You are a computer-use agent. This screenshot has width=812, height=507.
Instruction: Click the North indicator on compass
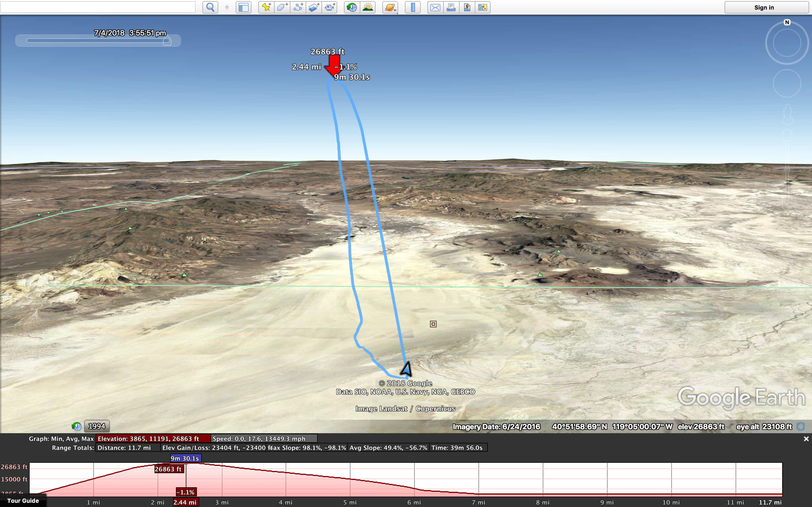787,23
